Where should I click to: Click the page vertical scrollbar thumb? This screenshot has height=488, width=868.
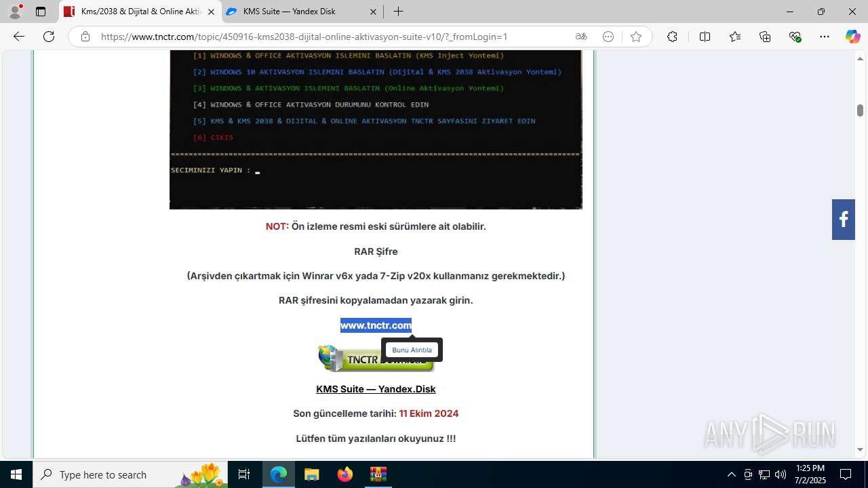coord(860,110)
